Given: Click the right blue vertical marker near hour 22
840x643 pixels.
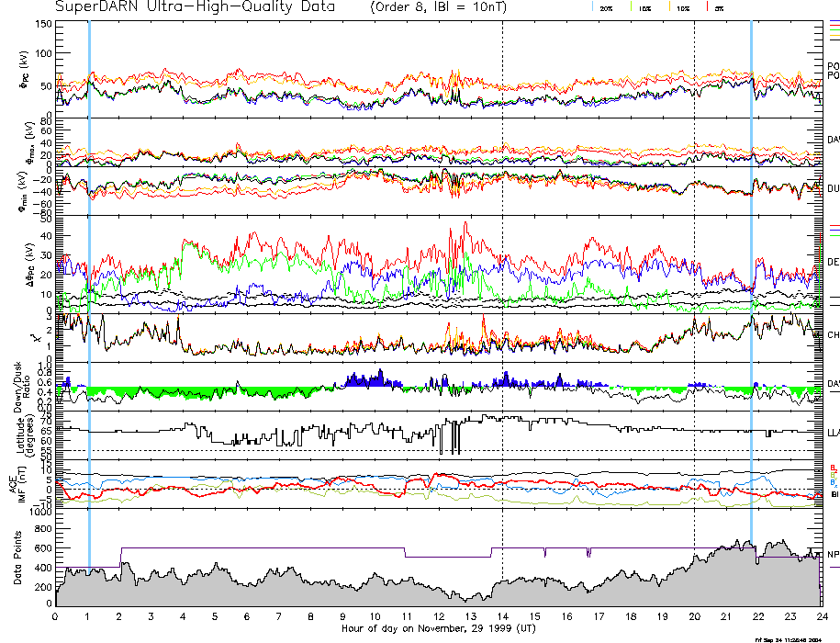Looking at the screenshot, I should (x=751, y=276).
